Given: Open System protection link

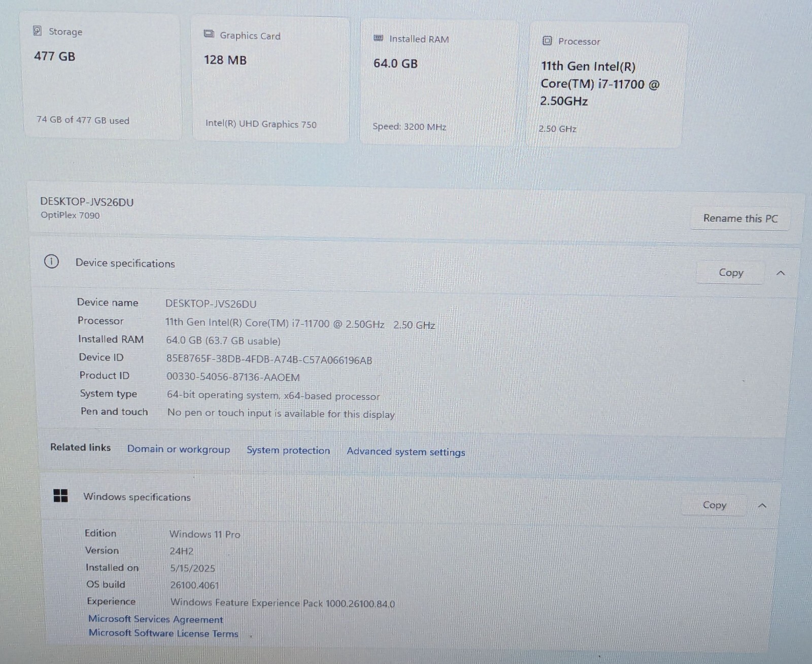Looking at the screenshot, I should pos(288,450).
